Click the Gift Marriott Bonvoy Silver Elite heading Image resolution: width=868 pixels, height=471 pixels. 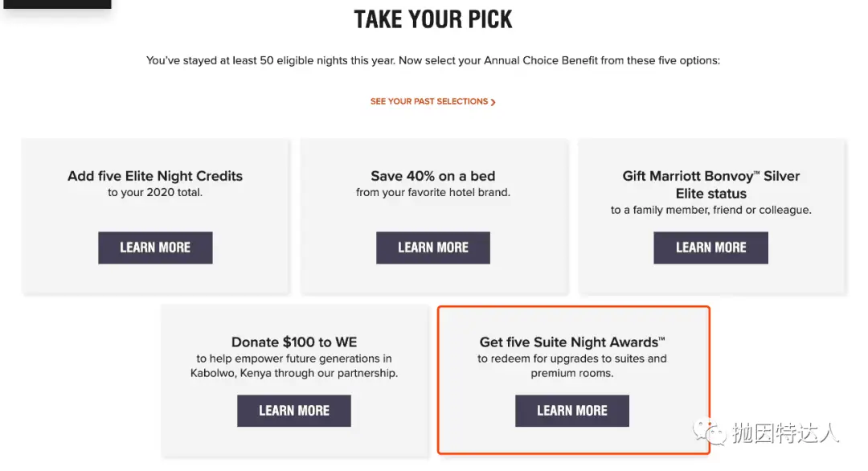coord(710,184)
